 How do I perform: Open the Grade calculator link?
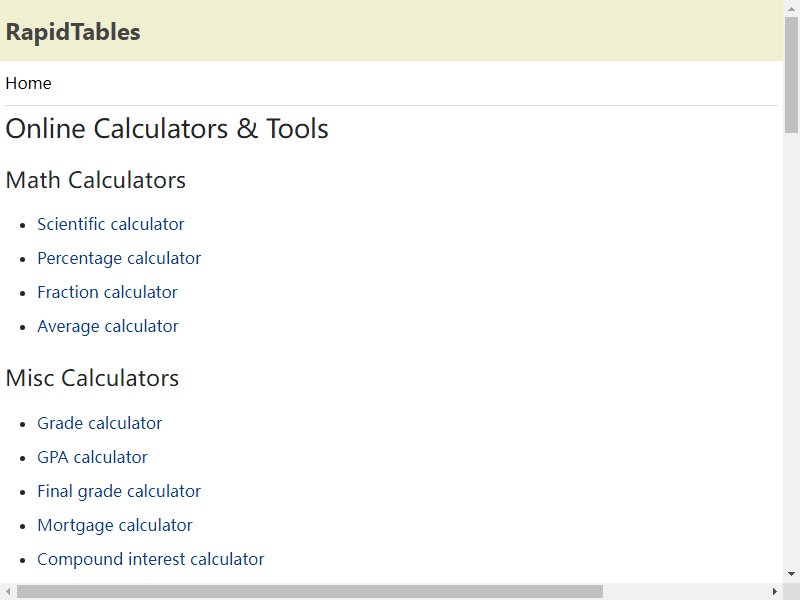pos(99,423)
